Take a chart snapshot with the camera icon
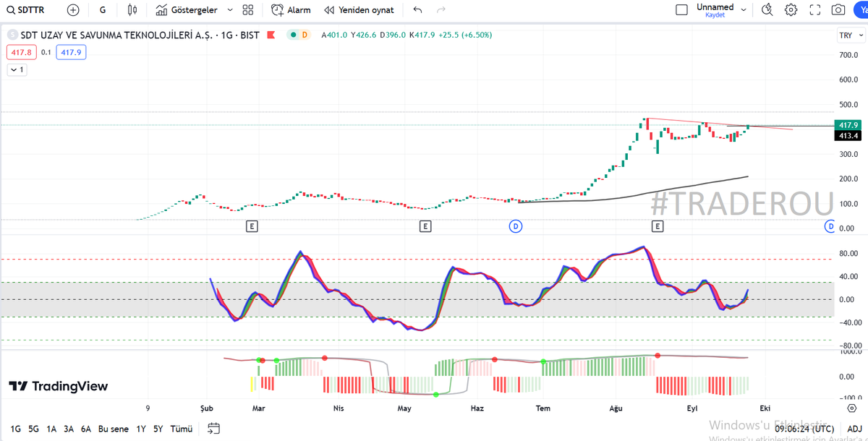The image size is (868, 441). (838, 10)
